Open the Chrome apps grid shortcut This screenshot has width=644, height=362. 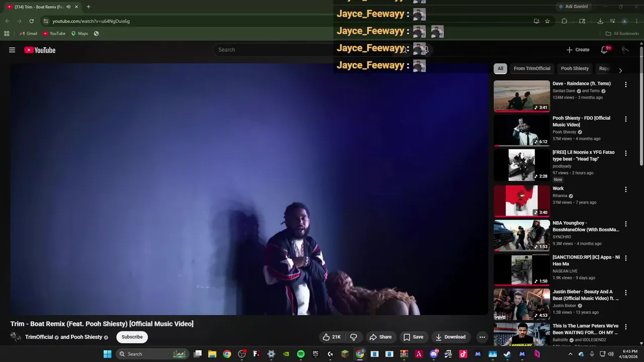point(7,34)
